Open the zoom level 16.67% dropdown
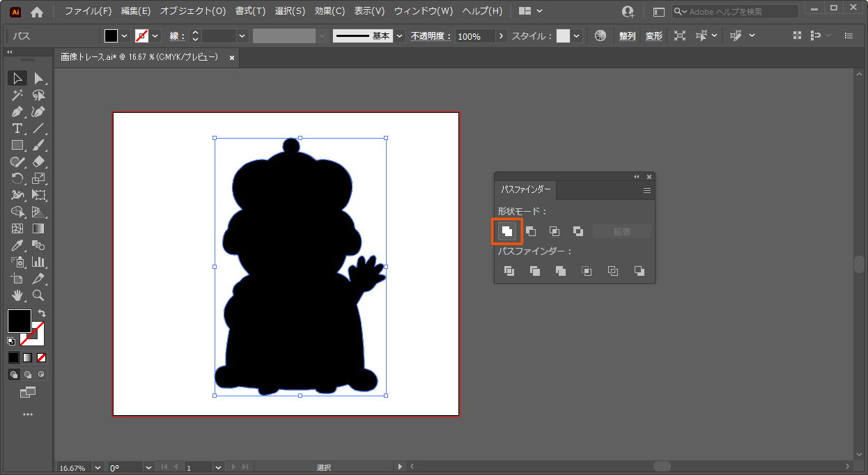 (x=97, y=467)
